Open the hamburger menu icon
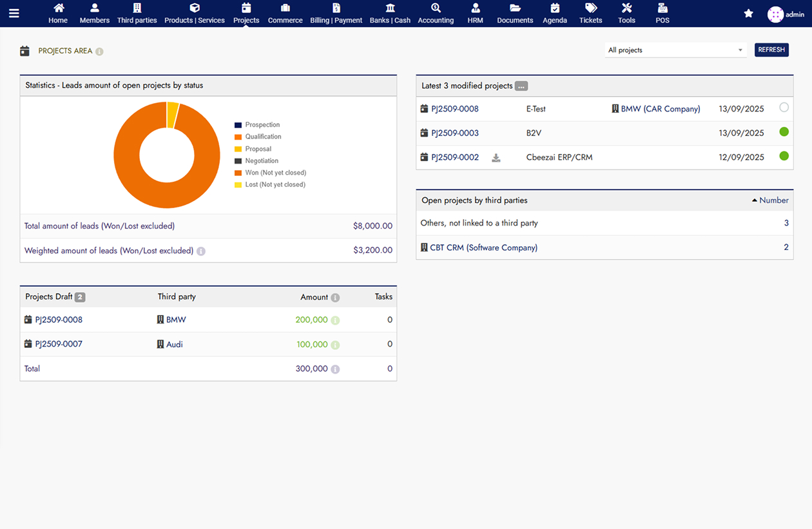 14,13
